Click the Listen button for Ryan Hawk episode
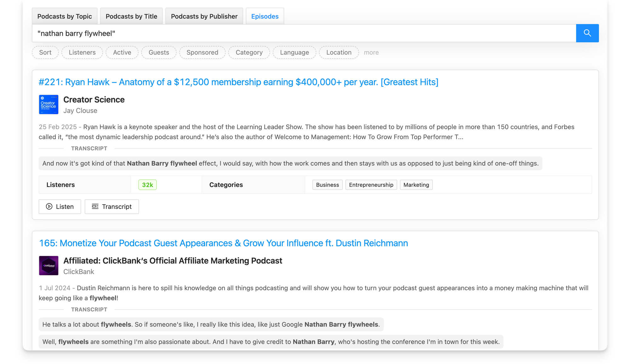This screenshot has height=364, width=630. (x=60, y=207)
